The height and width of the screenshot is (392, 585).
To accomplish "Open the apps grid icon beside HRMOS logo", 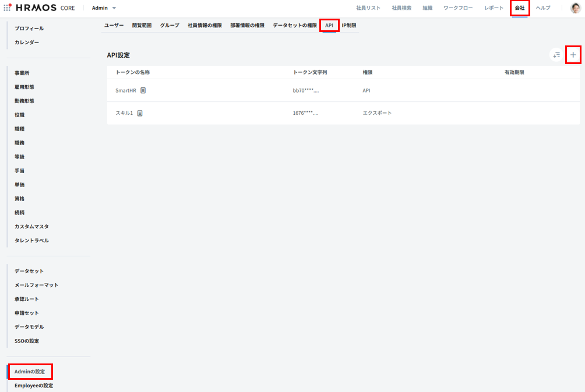I will pos(8,8).
